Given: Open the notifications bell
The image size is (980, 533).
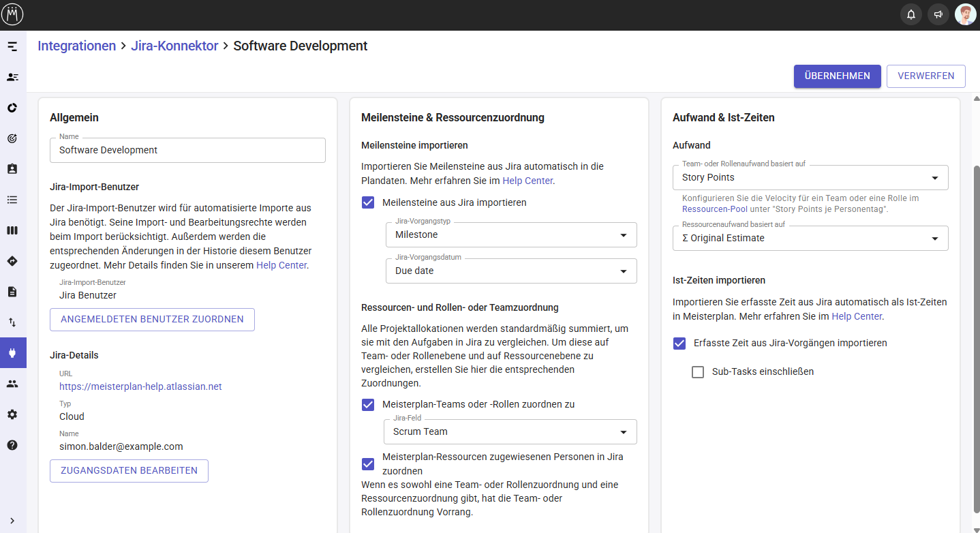Looking at the screenshot, I should pyautogui.click(x=911, y=14).
